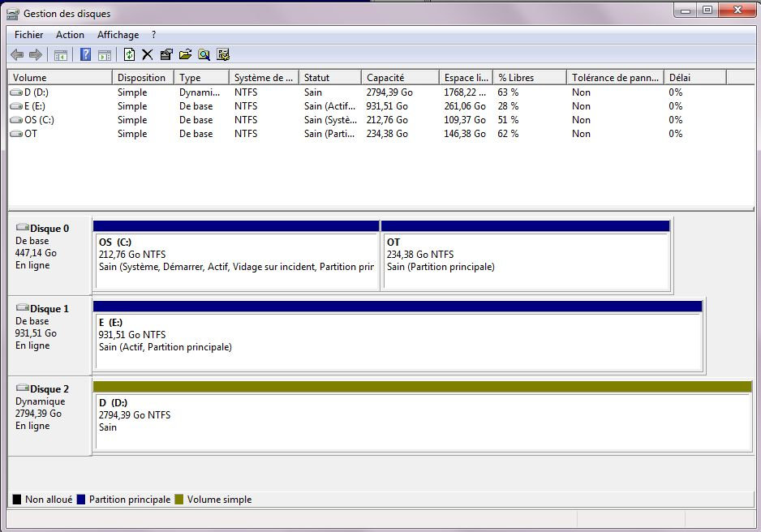Click the open folder toolbar icon
The image size is (761, 532).
coord(185,55)
